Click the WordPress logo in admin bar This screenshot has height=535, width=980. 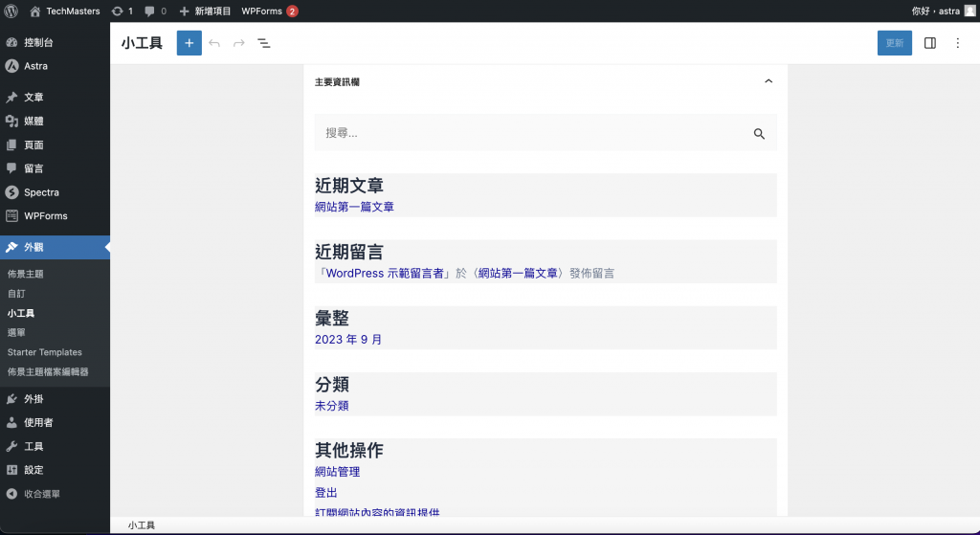11,11
